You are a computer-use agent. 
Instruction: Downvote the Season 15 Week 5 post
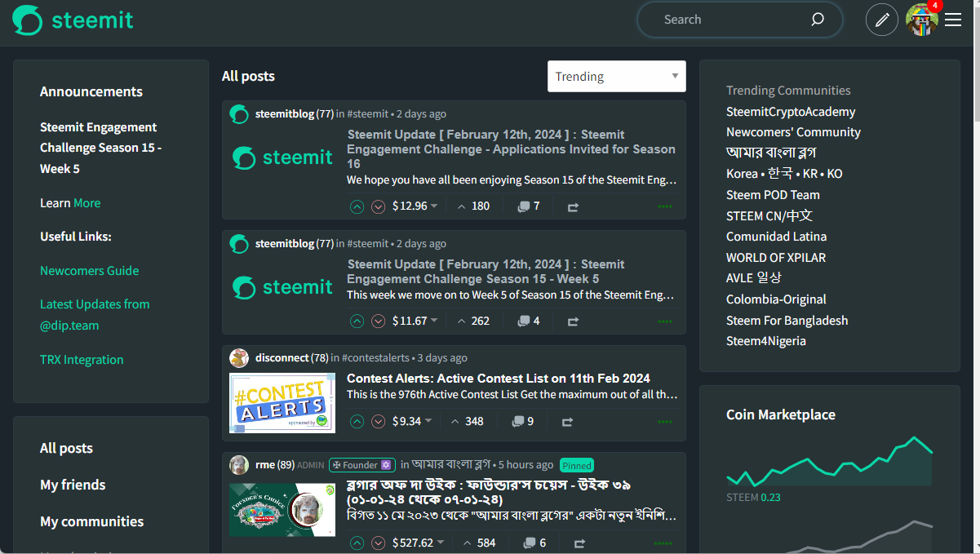pyautogui.click(x=378, y=321)
